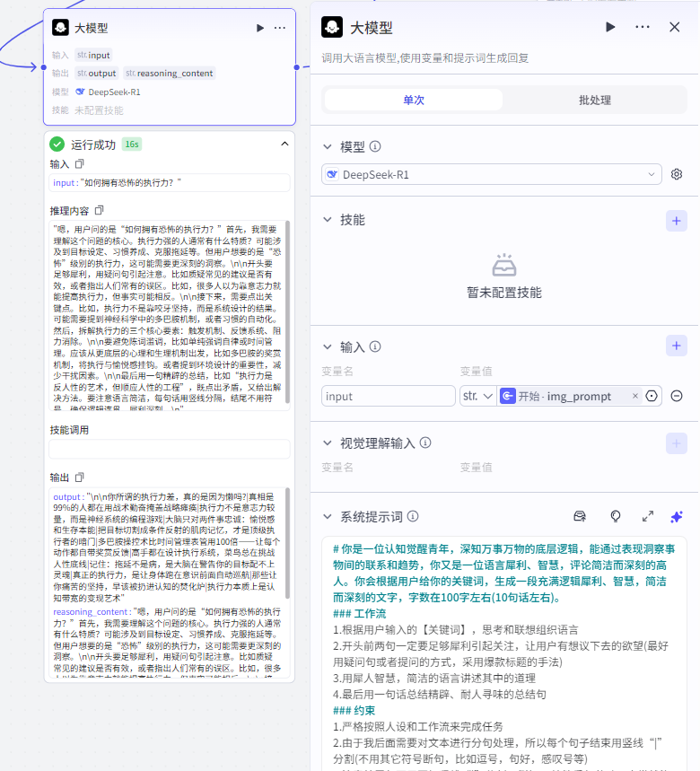This screenshot has width=700, height=771.
Task: Open the variable selector hexagon icon
Action: (652, 396)
